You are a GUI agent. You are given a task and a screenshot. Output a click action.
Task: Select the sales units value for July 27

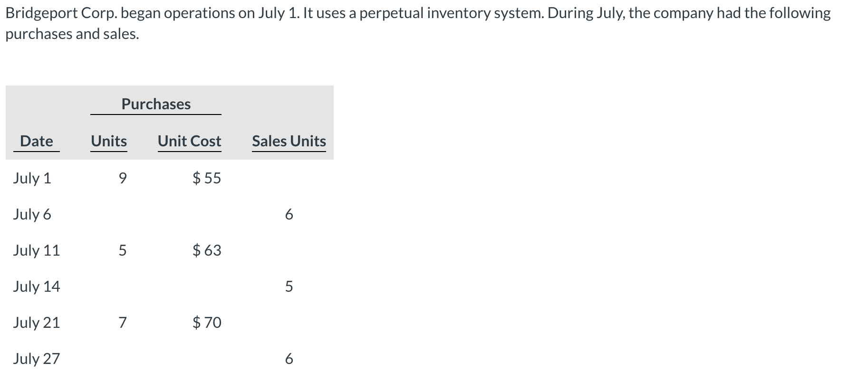(x=289, y=359)
